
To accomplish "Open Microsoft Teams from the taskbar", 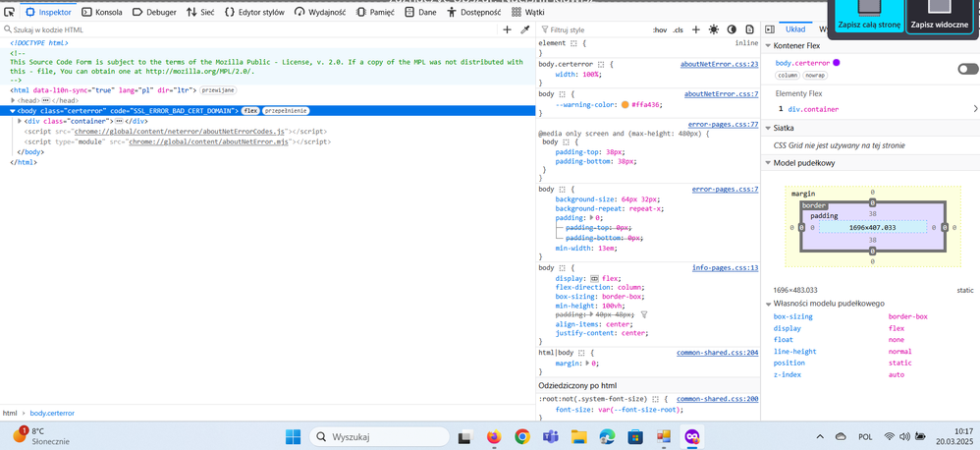I will [x=550, y=436].
